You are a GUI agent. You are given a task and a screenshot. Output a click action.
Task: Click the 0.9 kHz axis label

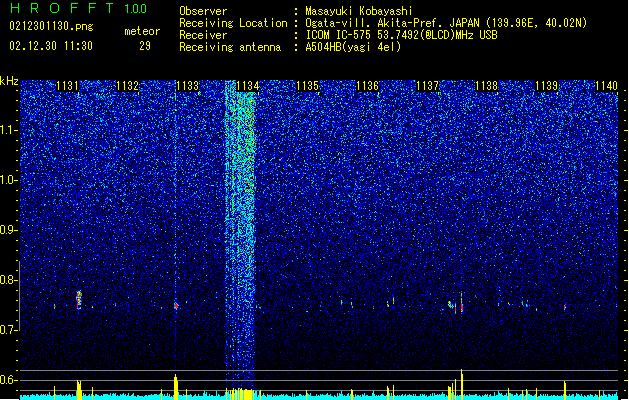[x=9, y=230]
